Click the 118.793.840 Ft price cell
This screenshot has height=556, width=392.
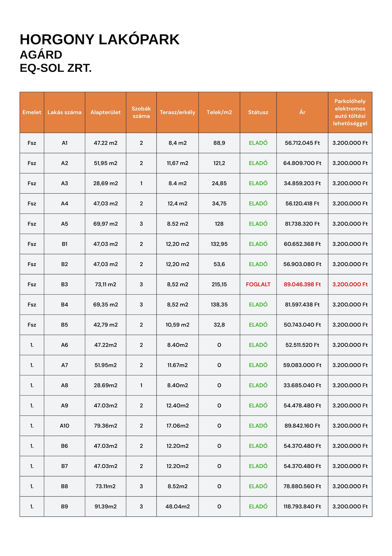[302, 507]
